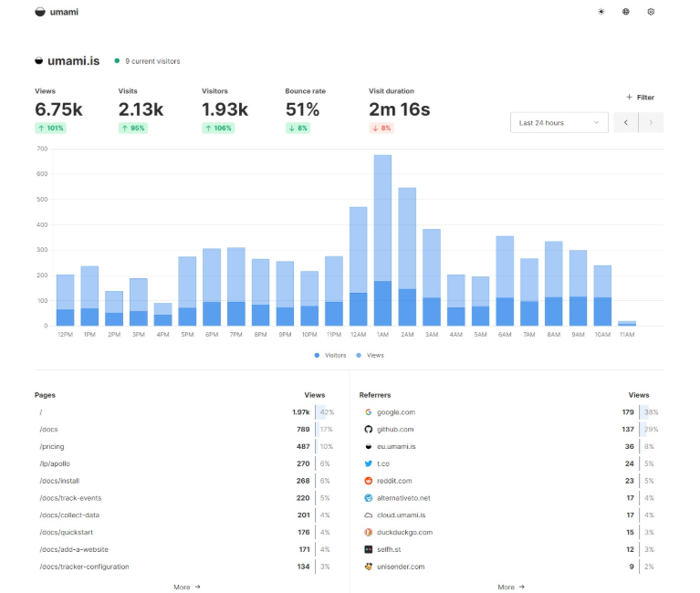Click the selfh.st referrer icon

coord(369,550)
